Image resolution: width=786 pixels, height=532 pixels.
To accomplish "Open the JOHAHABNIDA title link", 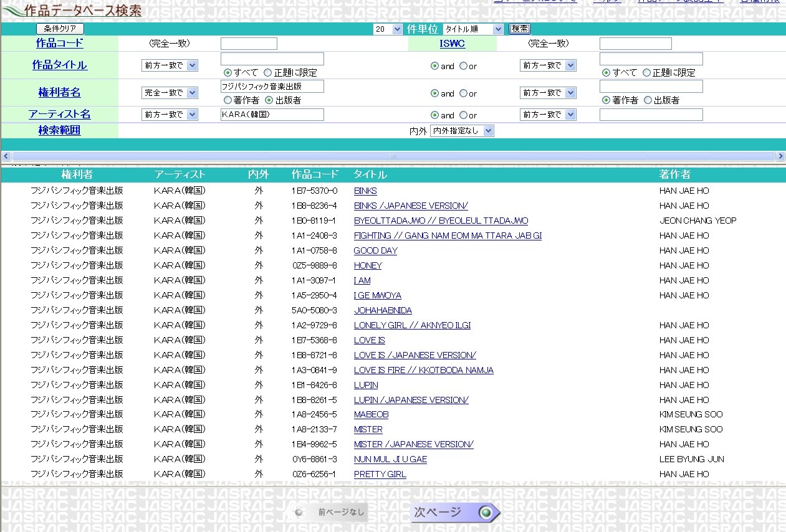I will (x=383, y=310).
